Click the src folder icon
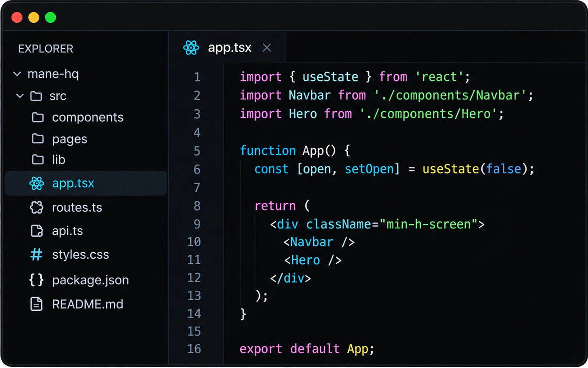Viewport: 588px width, 368px height. 36,96
